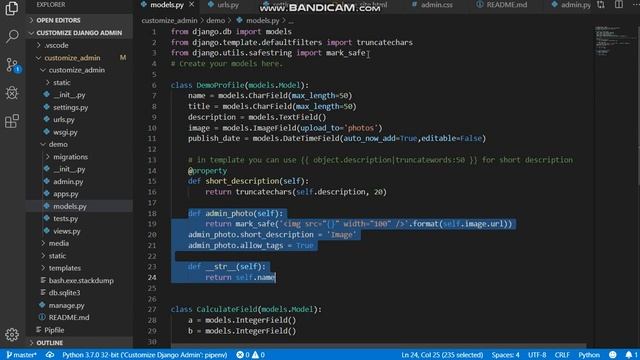
Task: Open bash.exe.stackdump file
Action: (x=80, y=280)
